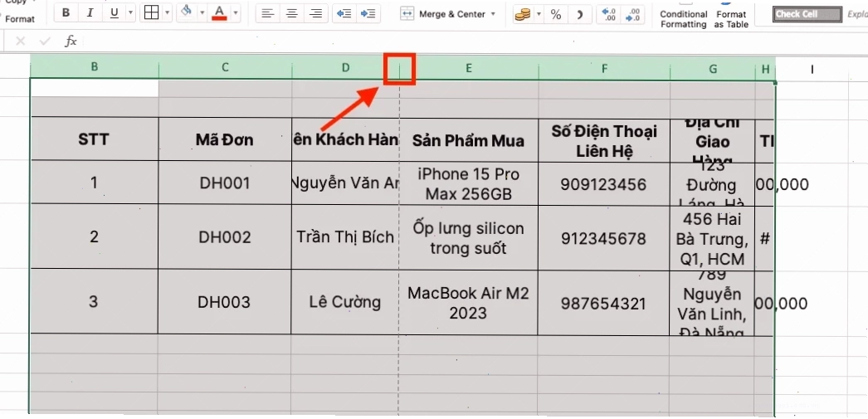Select address 456 Hai Bà Trưng cell
This screenshot has width=868, height=419.
point(712,239)
